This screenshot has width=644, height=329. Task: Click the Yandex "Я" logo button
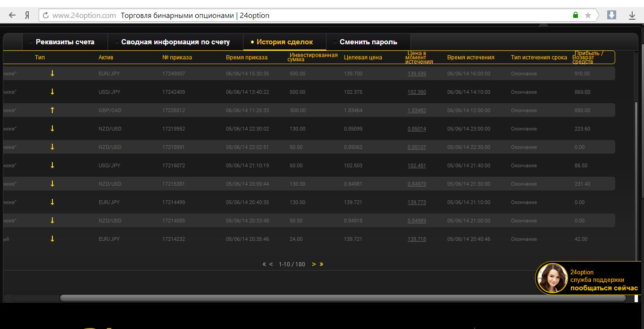[x=27, y=16]
